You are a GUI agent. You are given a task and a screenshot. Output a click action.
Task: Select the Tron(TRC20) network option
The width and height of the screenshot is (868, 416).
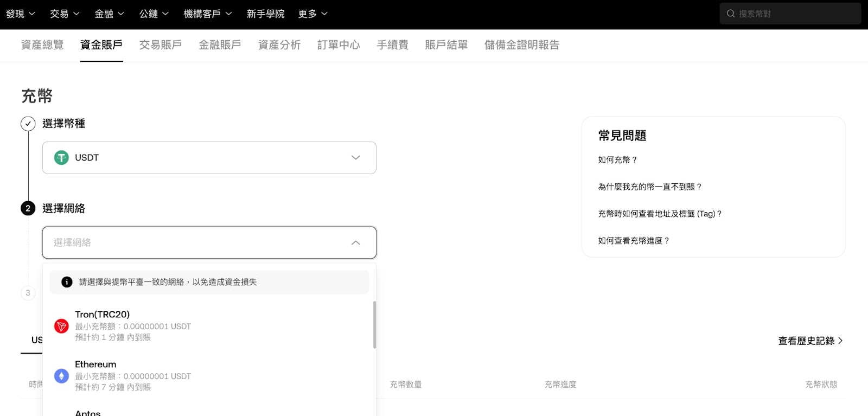209,325
